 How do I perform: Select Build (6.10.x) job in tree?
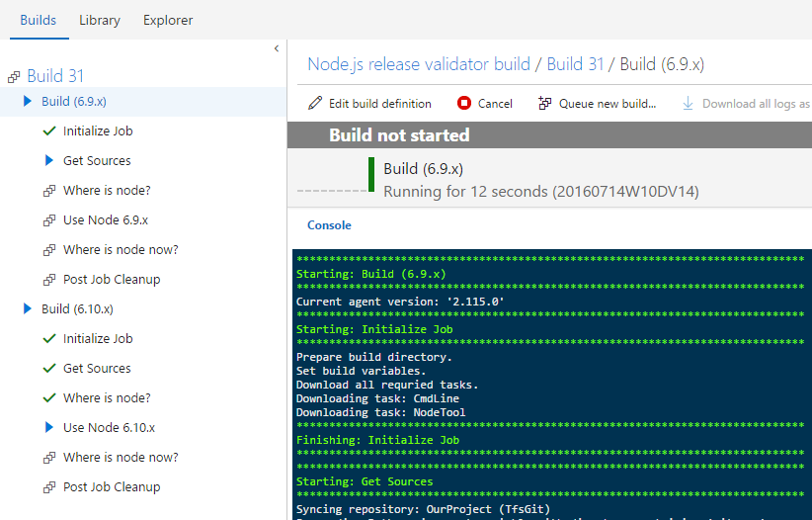(78, 309)
